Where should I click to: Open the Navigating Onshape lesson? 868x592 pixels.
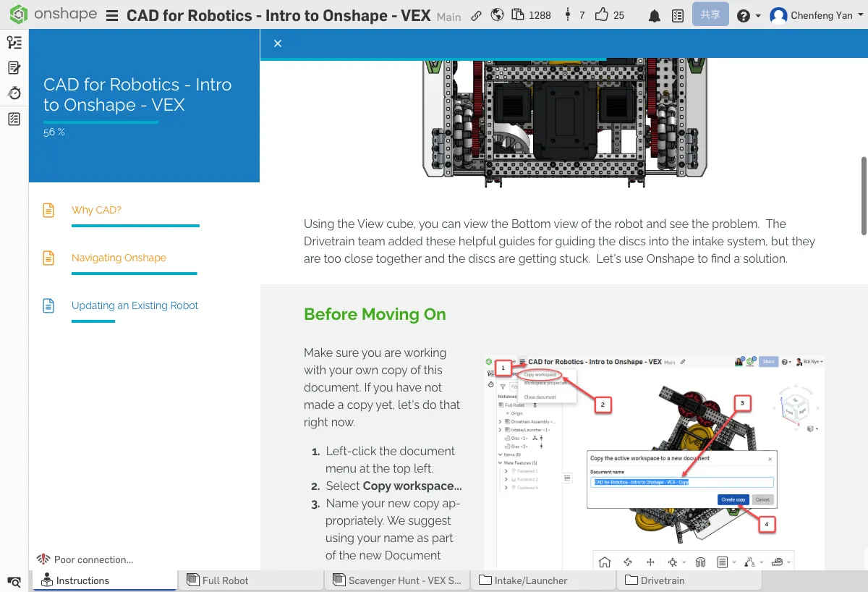[x=119, y=258]
